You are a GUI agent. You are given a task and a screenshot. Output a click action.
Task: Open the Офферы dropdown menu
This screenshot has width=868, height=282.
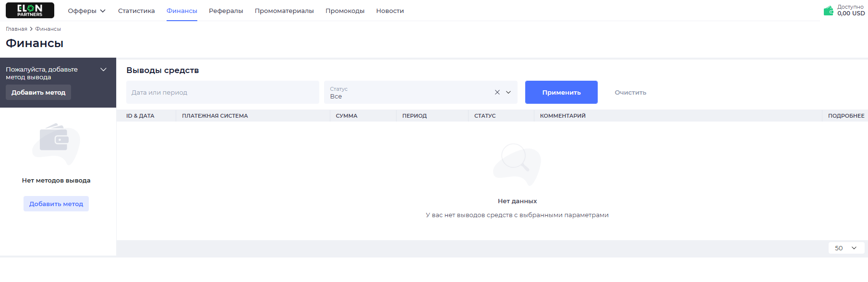pos(86,11)
